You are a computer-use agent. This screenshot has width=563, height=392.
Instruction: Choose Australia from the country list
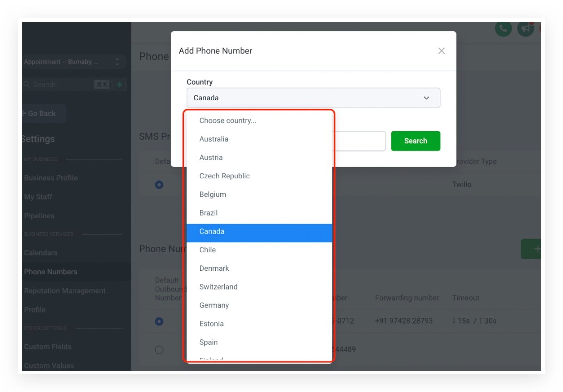(214, 139)
